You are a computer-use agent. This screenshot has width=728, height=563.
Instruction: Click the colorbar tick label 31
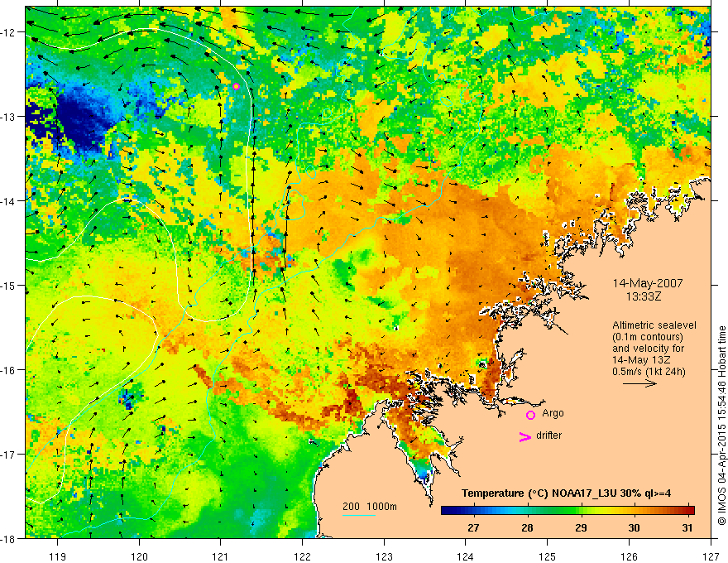tap(687, 527)
